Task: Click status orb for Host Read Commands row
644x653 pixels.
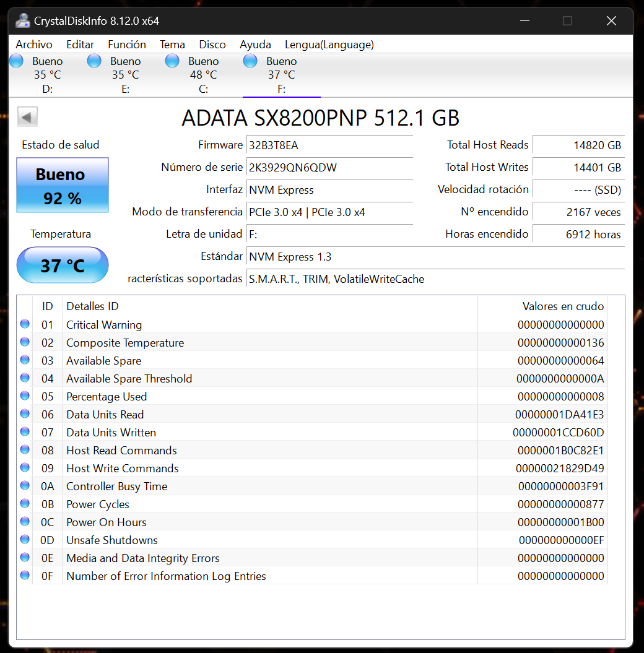Action: (25, 449)
